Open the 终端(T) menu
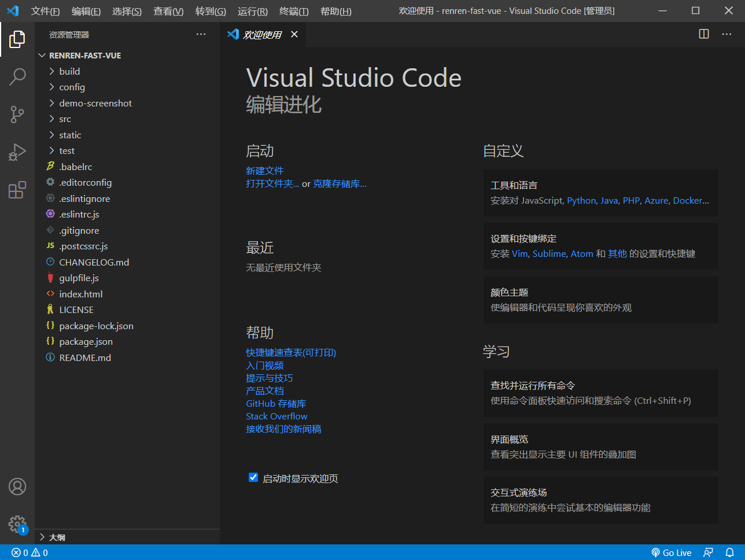 294,11
